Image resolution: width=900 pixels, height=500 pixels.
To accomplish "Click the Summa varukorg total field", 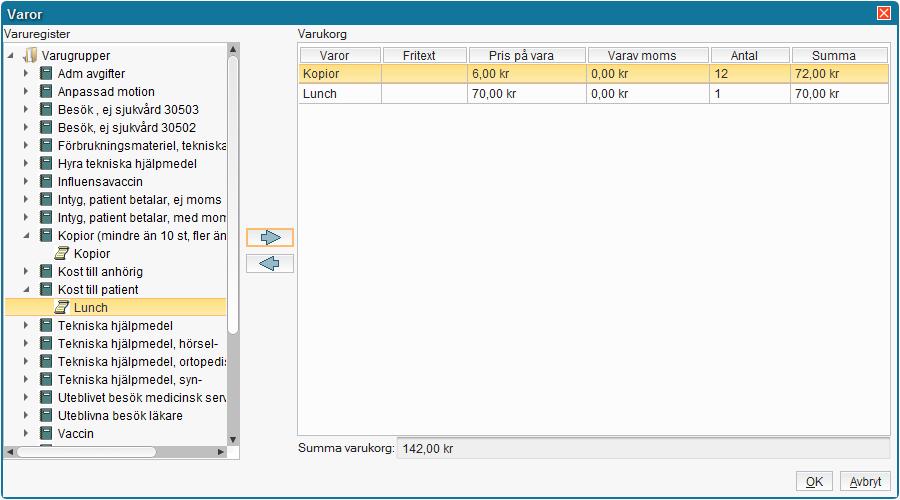I will (x=643, y=448).
